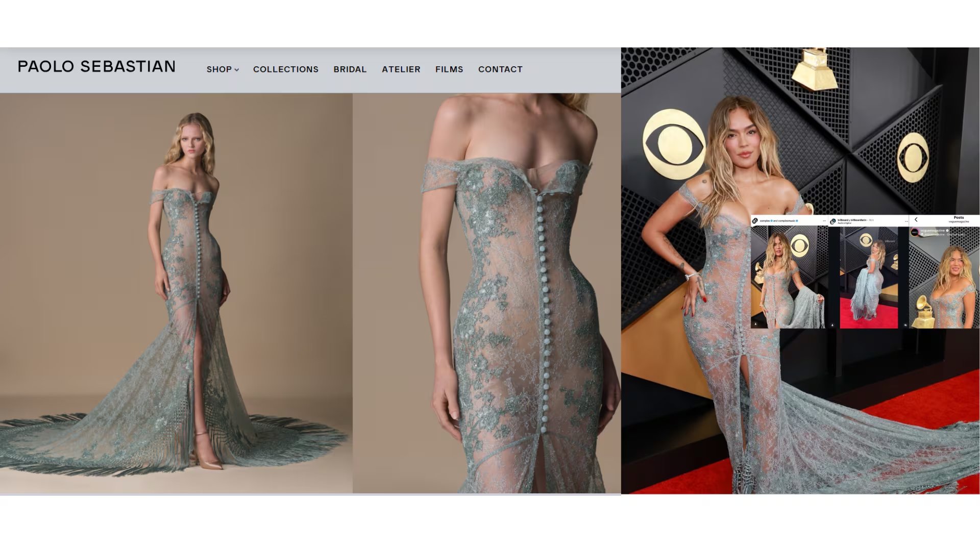The height and width of the screenshot is (551, 980).
Task: Click the voguemagazine profile avatar
Action: [915, 232]
